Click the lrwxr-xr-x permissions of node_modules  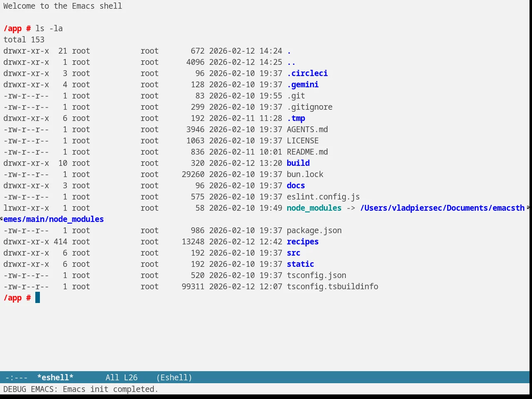26,208
